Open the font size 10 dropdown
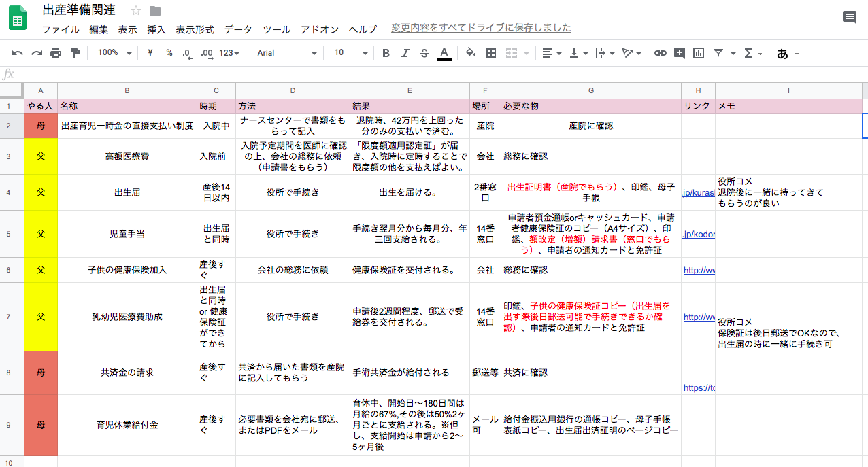868x467 pixels. pos(350,53)
